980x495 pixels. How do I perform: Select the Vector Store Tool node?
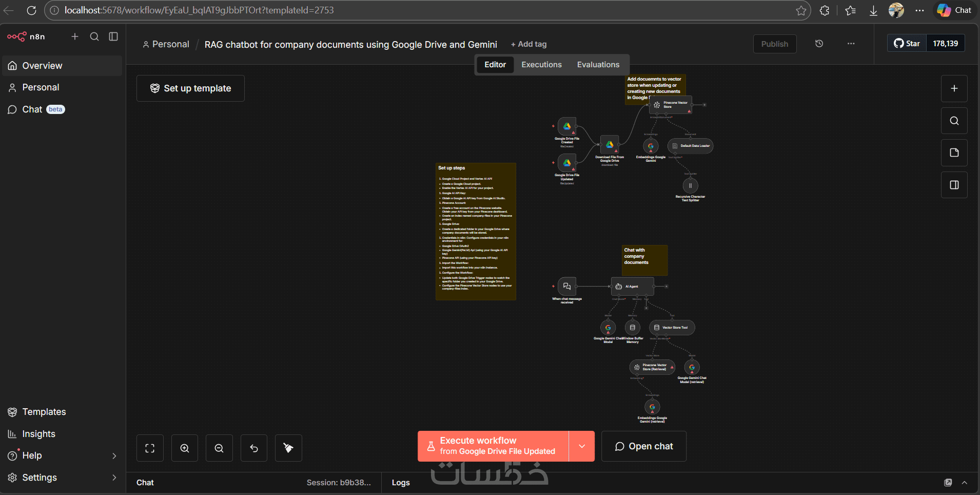coord(672,328)
